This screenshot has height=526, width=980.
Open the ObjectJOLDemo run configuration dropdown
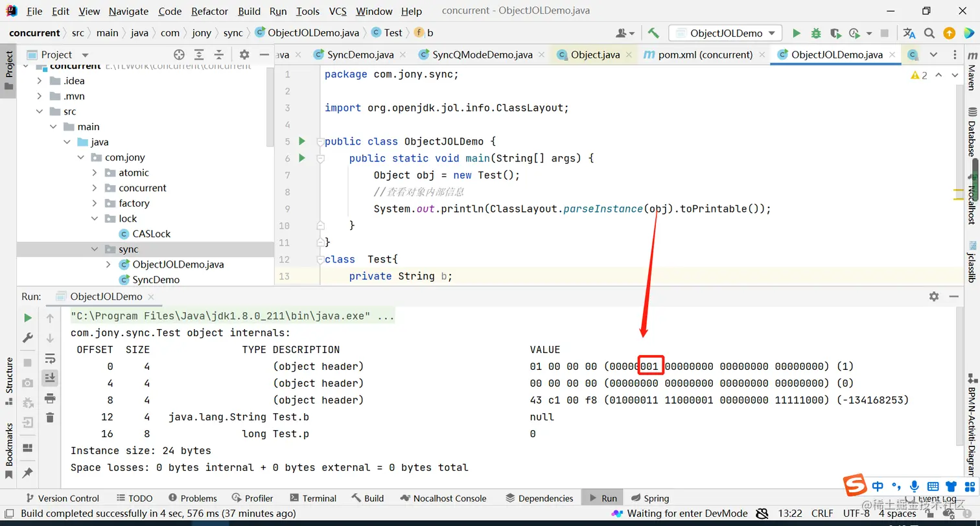click(725, 33)
